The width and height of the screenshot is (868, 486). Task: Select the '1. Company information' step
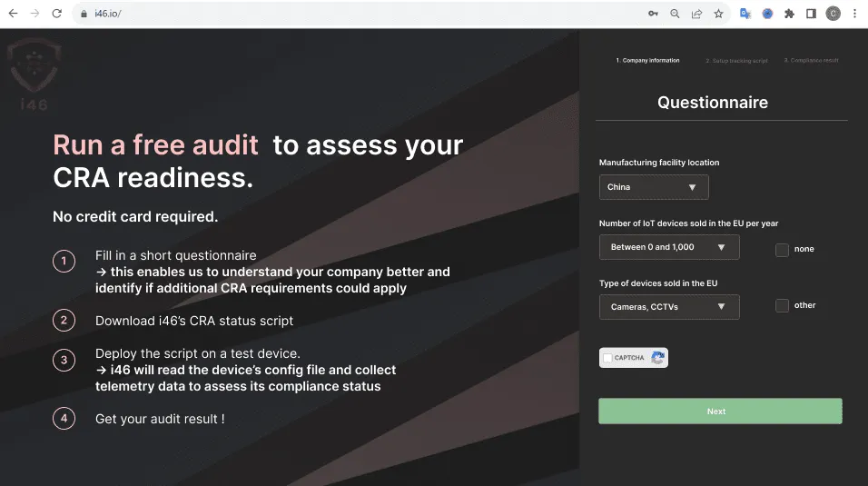[647, 61]
